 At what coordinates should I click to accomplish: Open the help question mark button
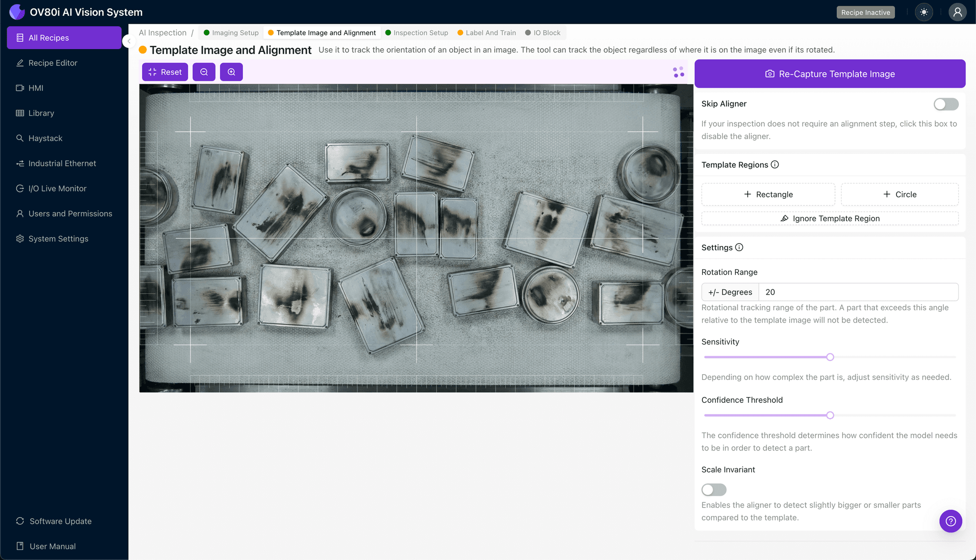pyautogui.click(x=950, y=521)
